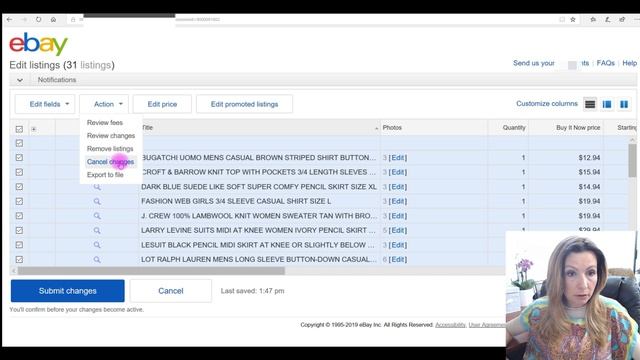Choose Remove listings from Action menu
Viewport: 640px width, 360px height.
pos(110,149)
